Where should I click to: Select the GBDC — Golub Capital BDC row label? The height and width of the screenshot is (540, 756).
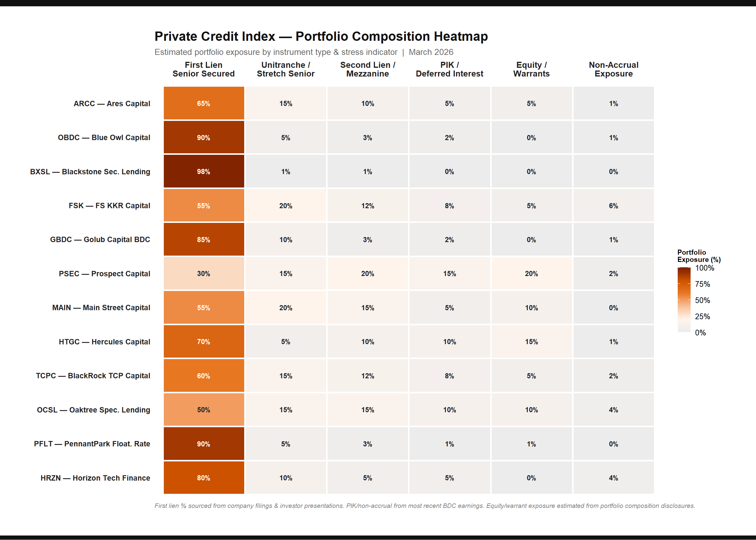(x=100, y=239)
